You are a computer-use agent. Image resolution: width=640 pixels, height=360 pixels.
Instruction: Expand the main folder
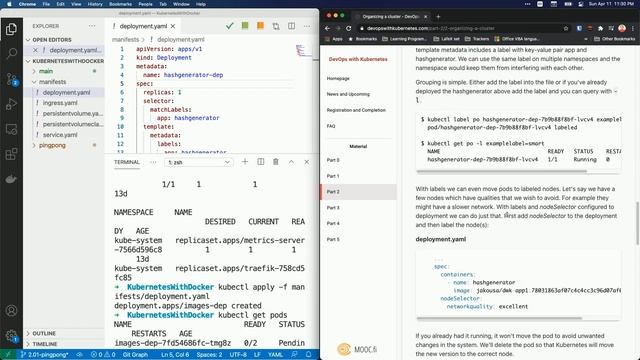(x=46, y=71)
